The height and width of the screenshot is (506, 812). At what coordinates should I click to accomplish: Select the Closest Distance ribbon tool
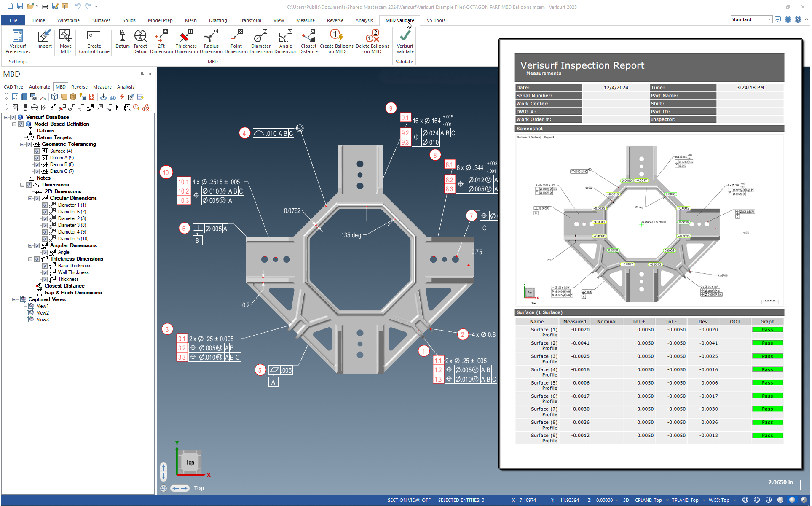(308, 41)
